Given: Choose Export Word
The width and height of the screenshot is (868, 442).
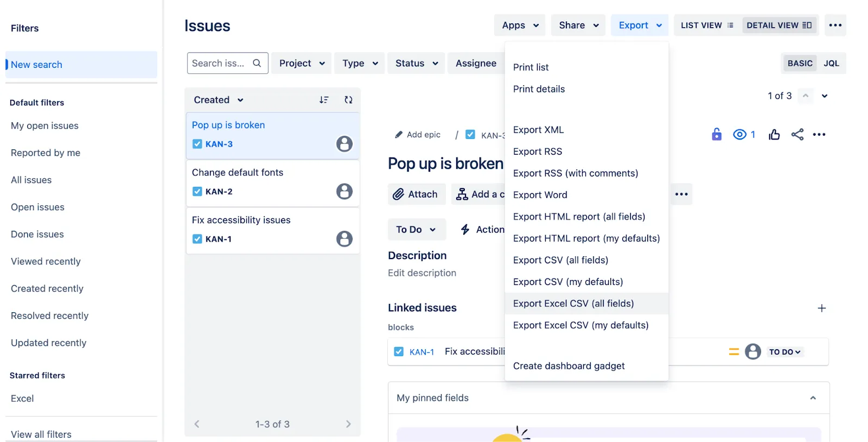Looking at the screenshot, I should coord(586,195).
